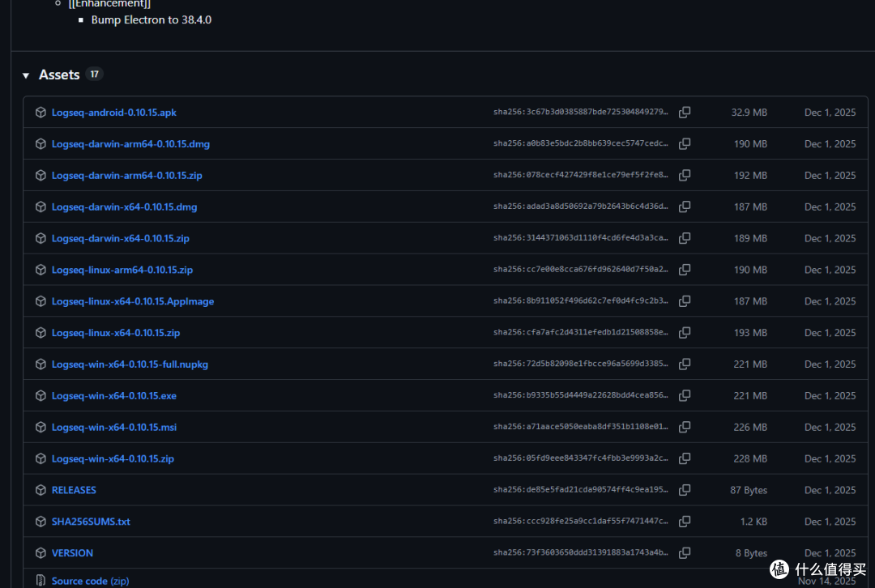
Task: Download Logseq-darwin-arm64-0.10.15.zip
Action: pyautogui.click(x=126, y=175)
